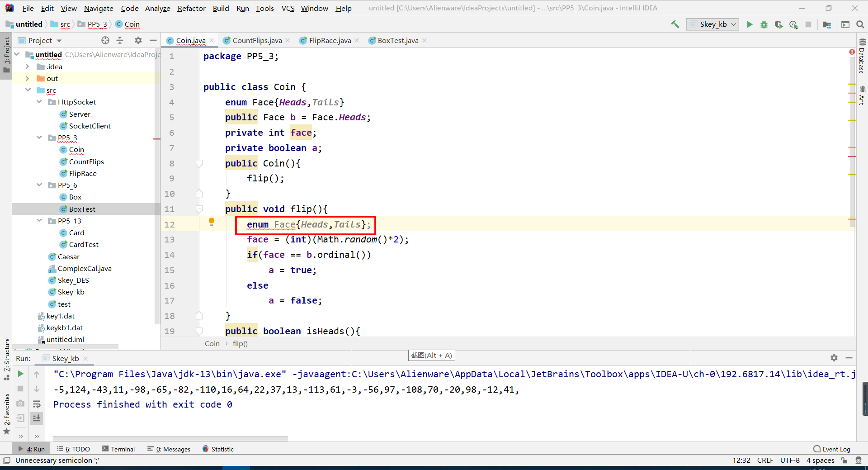Image resolution: width=868 pixels, height=470 pixels.
Task: Expand the .idea folder
Action: [27, 66]
